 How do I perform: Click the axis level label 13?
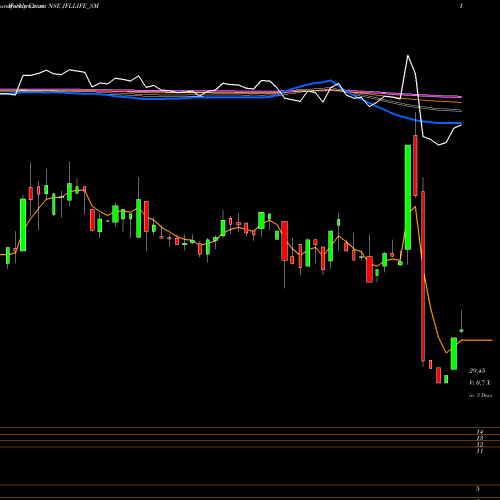480,438
